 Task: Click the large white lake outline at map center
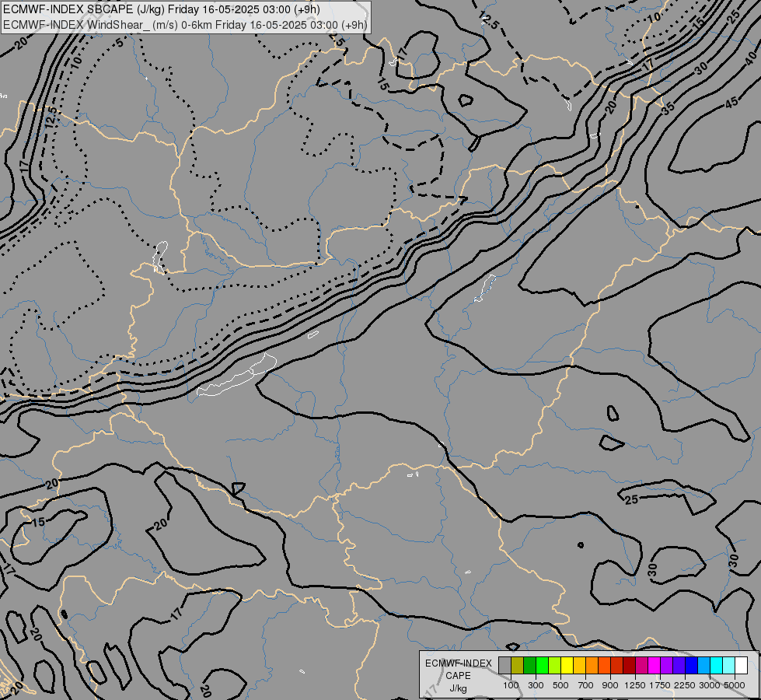tap(237, 375)
